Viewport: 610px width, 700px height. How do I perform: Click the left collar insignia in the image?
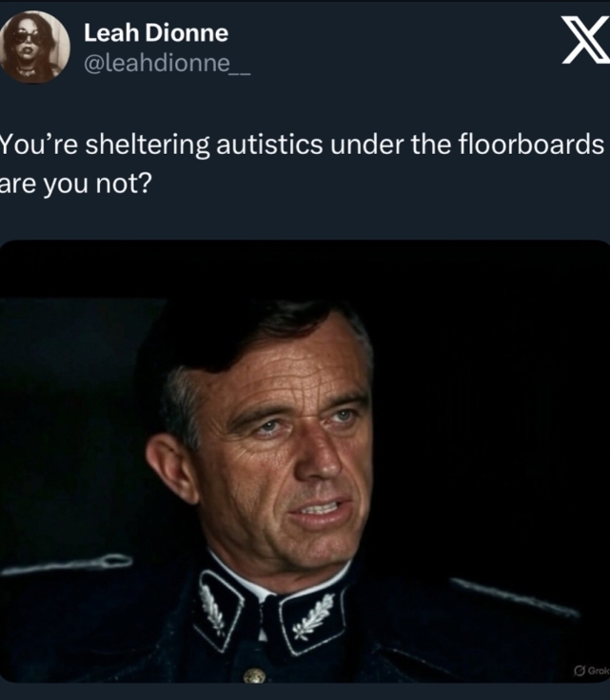point(219,607)
